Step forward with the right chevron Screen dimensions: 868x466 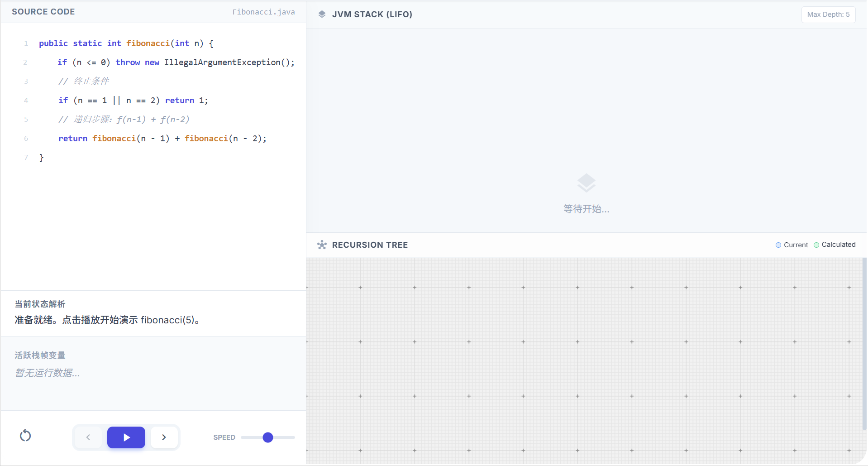164,437
